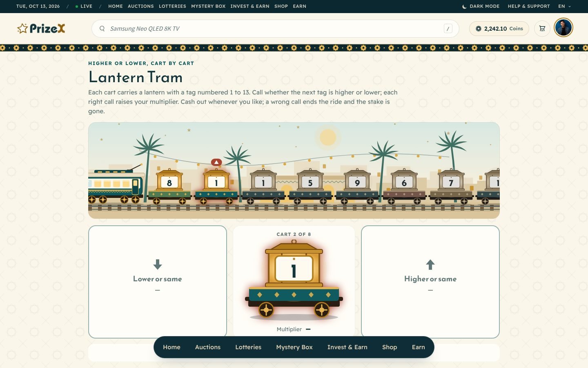Click the lantern cart numbered 9

357,186
